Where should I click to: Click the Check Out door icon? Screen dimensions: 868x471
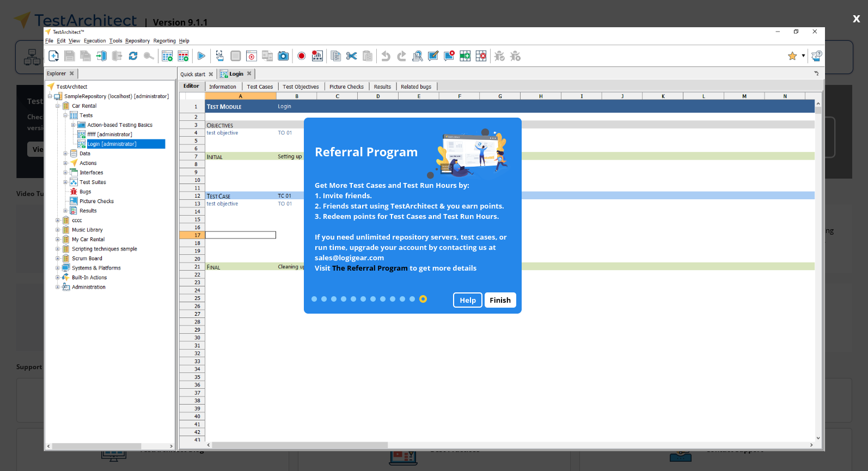[x=117, y=56]
